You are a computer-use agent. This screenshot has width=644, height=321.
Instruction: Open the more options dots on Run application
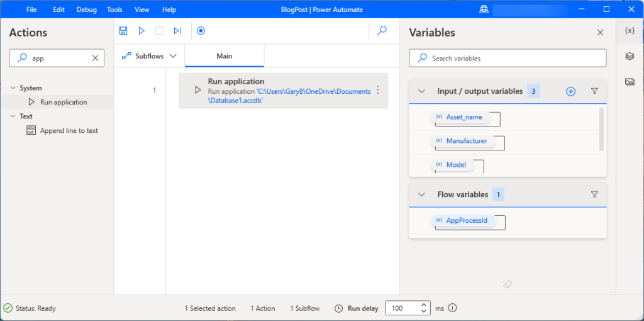(378, 91)
